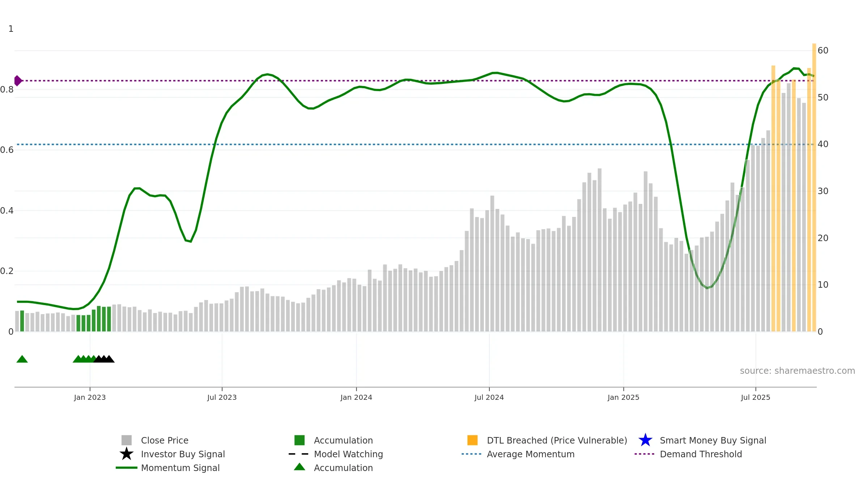The image size is (868, 488).
Task: Toggle the Smart Money Buy Signal label
Action: 713,440
